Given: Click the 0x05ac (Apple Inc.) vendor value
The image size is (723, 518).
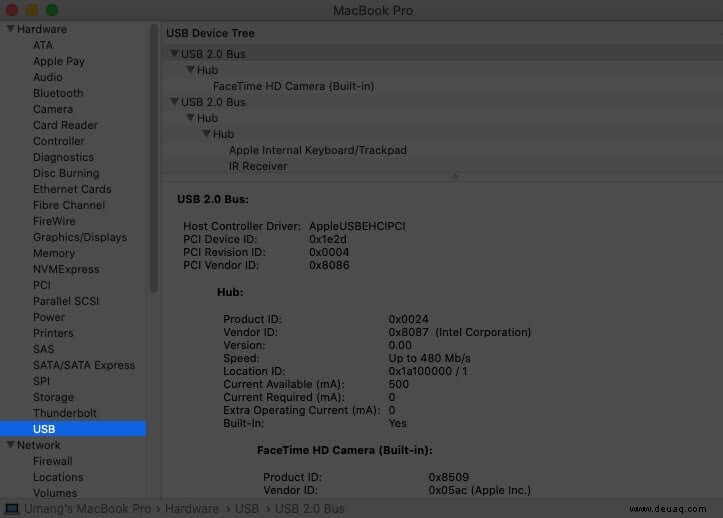Looking at the screenshot, I should (480, 490).
